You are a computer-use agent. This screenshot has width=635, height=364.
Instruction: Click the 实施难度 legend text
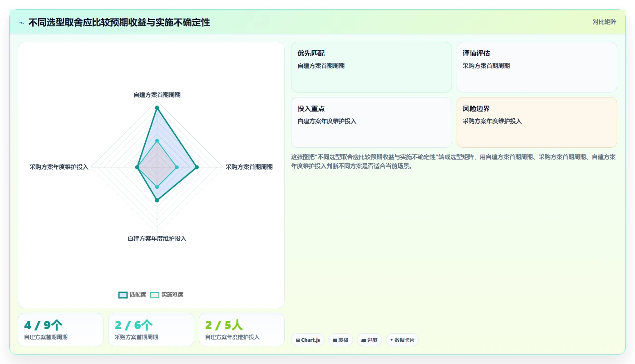pos(172,295)
